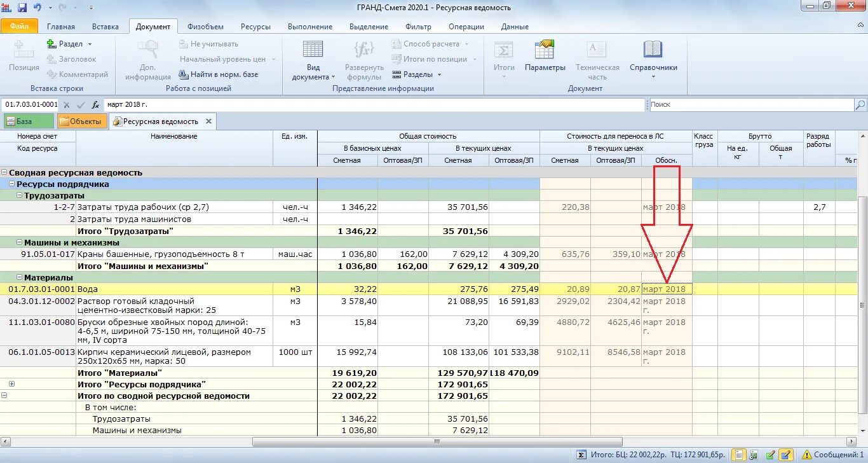Collapse the Ресурсы подрядчика group

[12, 184]
